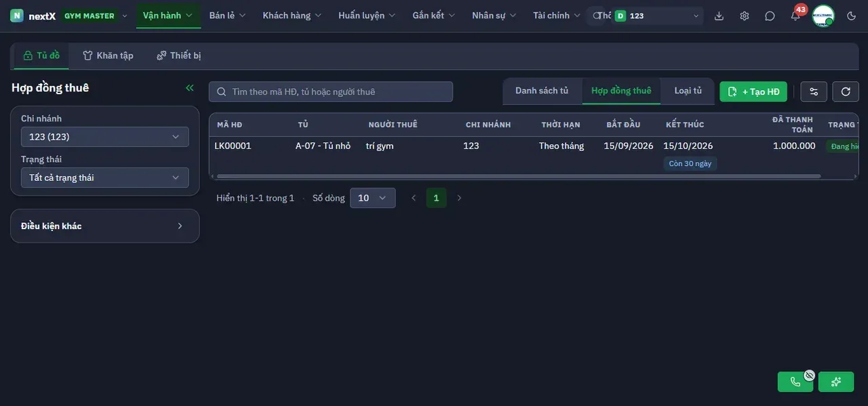Screen dimensions: 868x406
Task: Open the Chi nhánh dropdown 123 (123)
Action: click(x=105, y=137)
